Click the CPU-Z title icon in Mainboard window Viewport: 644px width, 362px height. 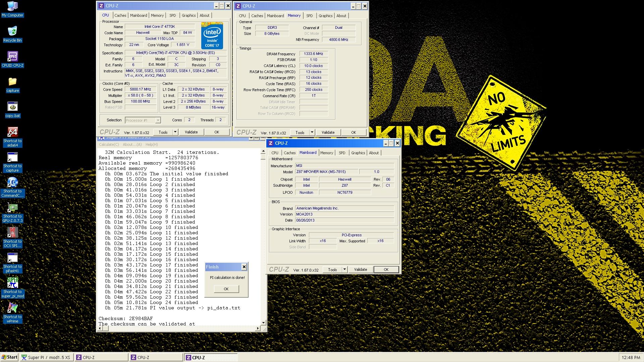pos(271,143)
